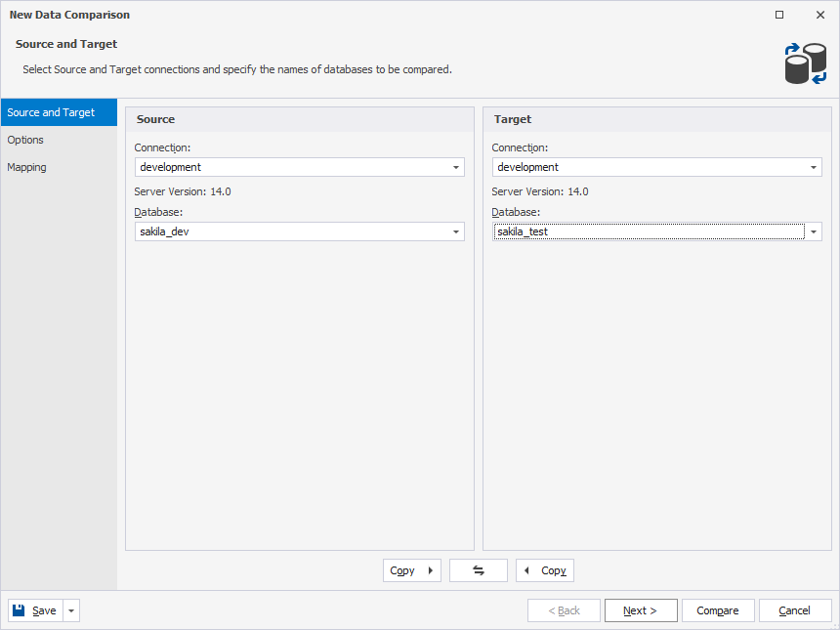This screenshot has width=840, height=630.
Task: Open the Save button's dropdown arrow
Action: [x=69, y=609]
